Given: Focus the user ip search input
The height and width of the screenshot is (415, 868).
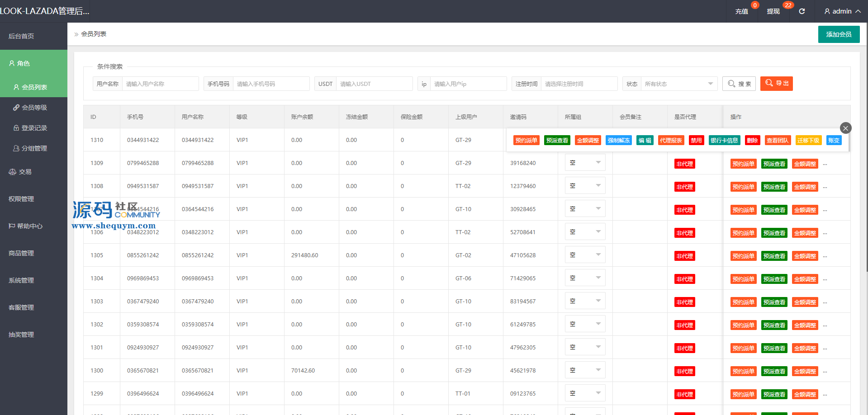Looking at the screenshot, I should pyautogui.click(x=468, y=84).
